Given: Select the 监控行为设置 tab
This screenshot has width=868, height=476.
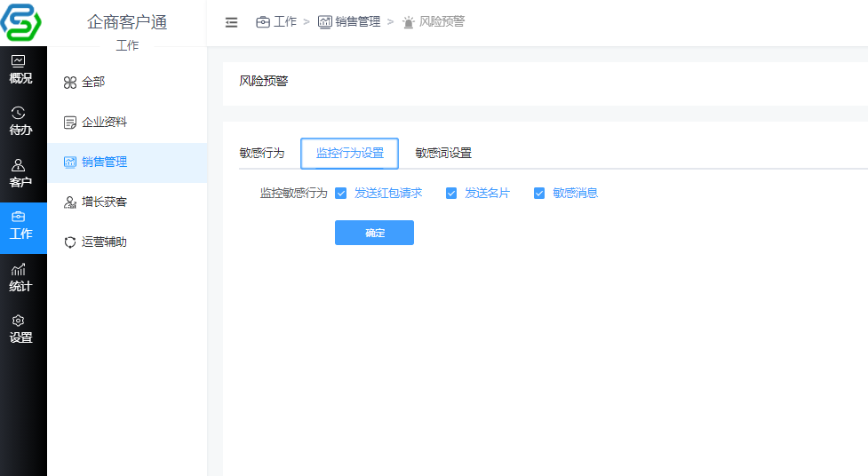Looking at the screenshot, I should (350, 154).
